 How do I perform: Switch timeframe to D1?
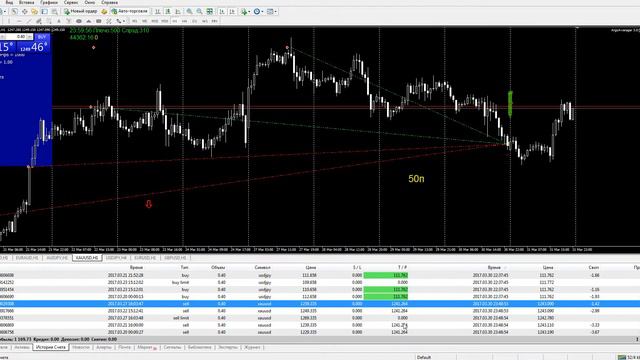pos(195,21)
